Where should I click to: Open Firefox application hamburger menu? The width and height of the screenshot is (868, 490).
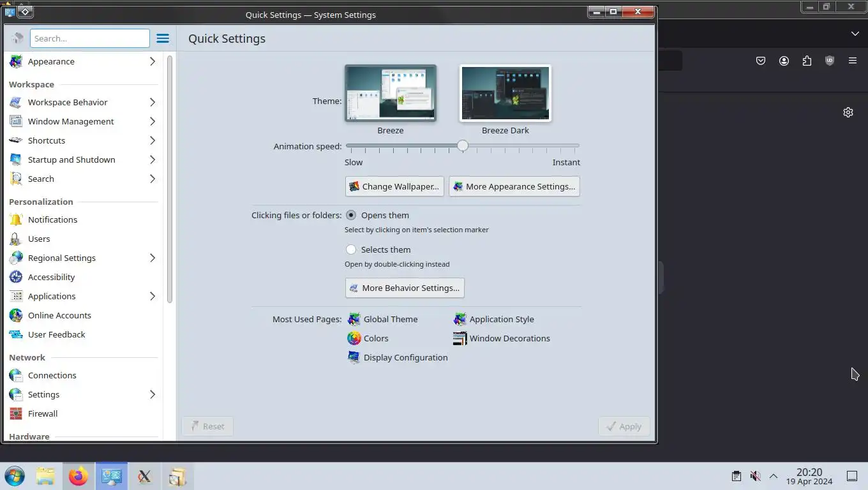pos(853,61)
